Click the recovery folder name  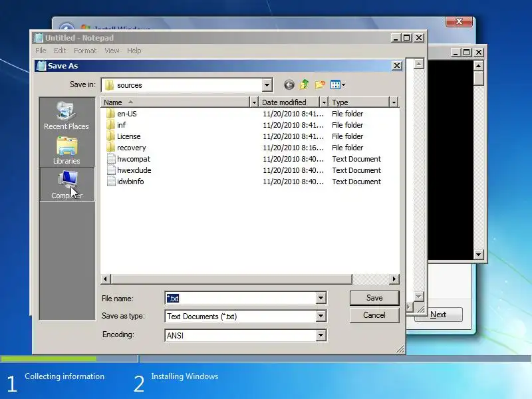pyautogui.click(x=131, y=148)
